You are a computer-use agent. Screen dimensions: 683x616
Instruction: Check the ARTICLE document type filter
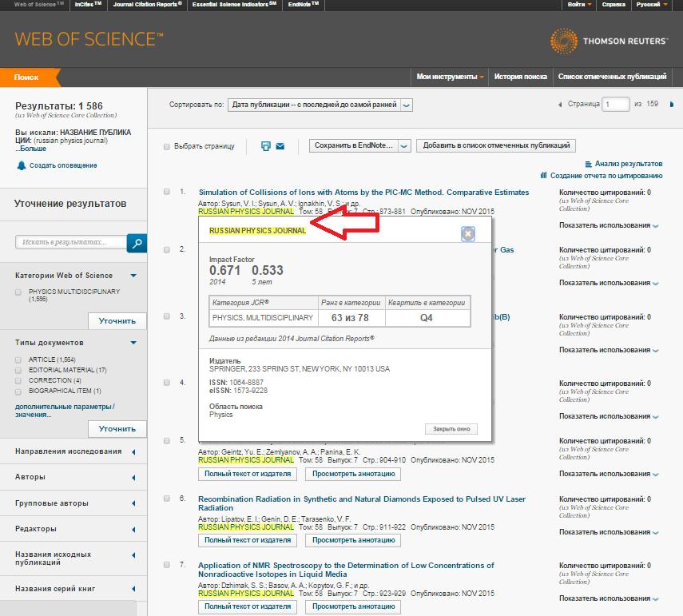pos(18,360)
